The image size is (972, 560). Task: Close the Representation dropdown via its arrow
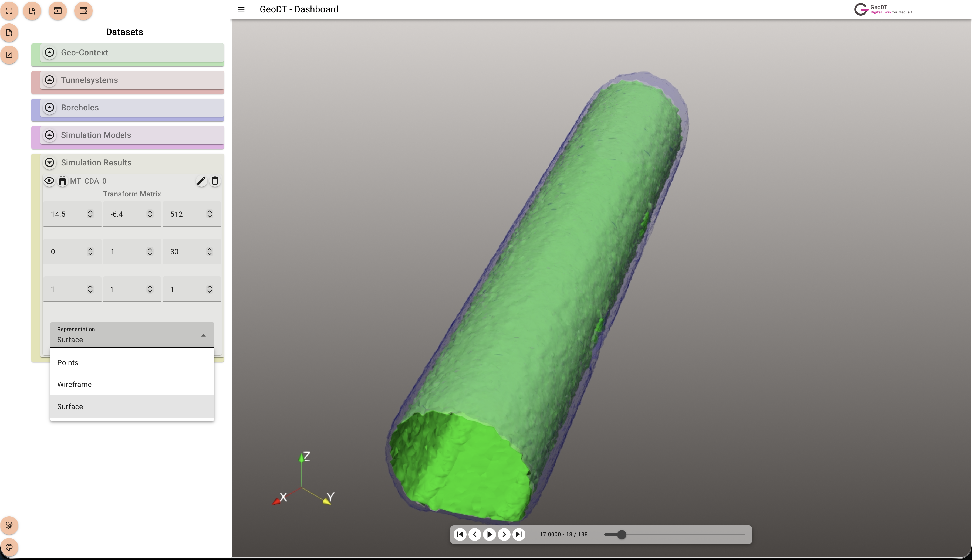[x=204, y=335]
